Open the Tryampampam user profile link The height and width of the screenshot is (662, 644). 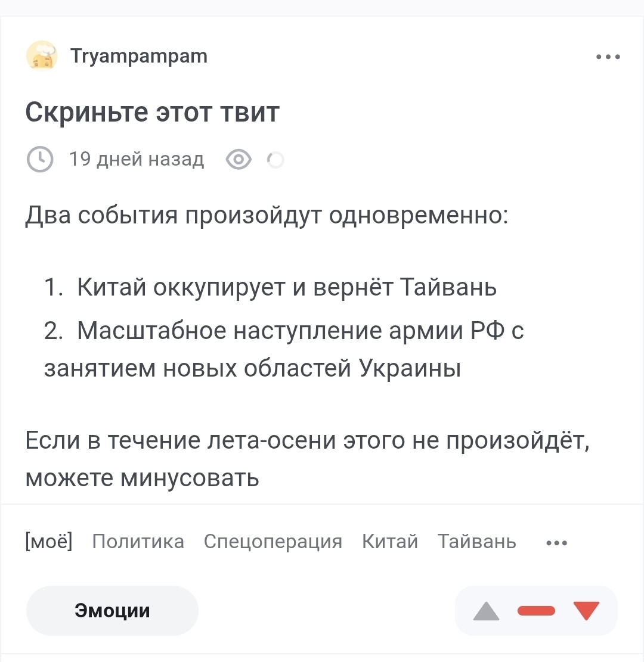point(138,56)
